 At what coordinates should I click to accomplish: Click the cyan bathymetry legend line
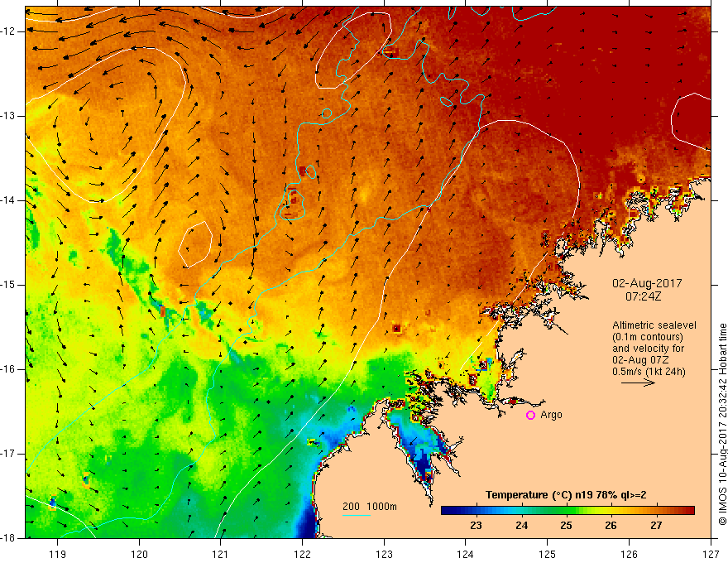click(356, 515)
